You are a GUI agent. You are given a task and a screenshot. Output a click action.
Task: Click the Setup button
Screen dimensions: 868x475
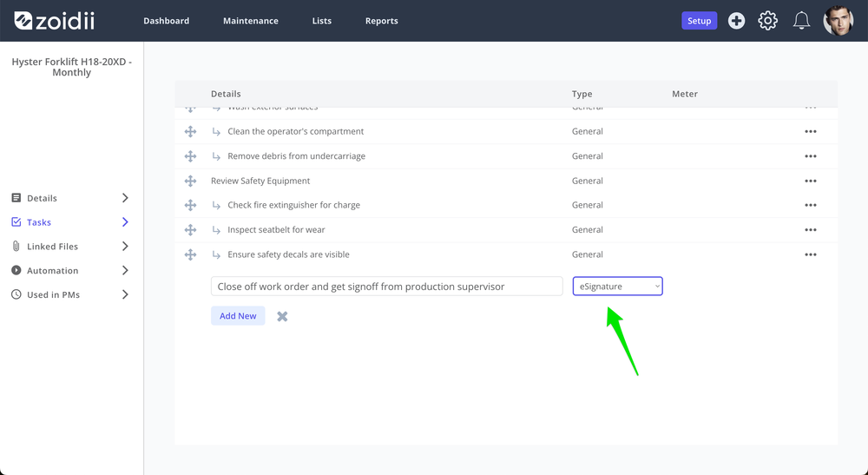pos(699,21)
